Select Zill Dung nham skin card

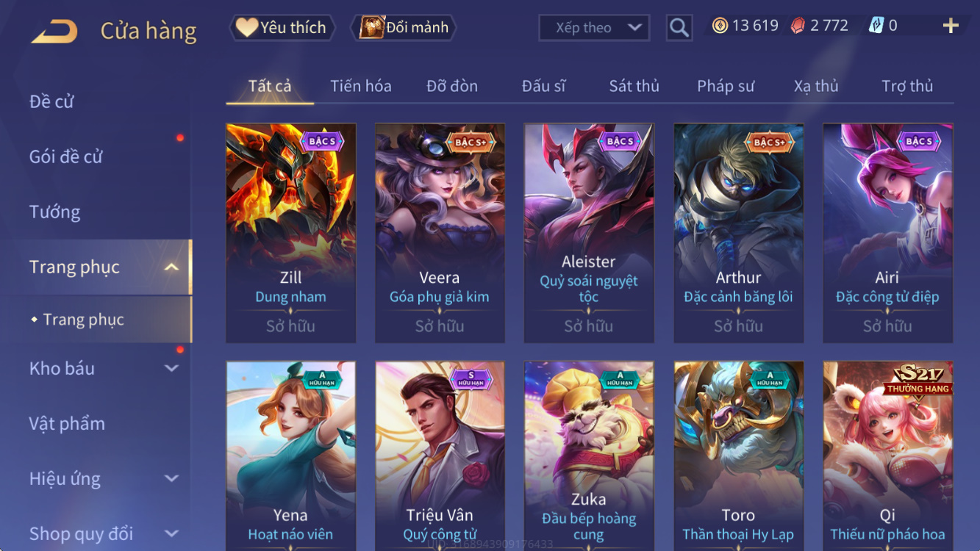coord(291,233)
